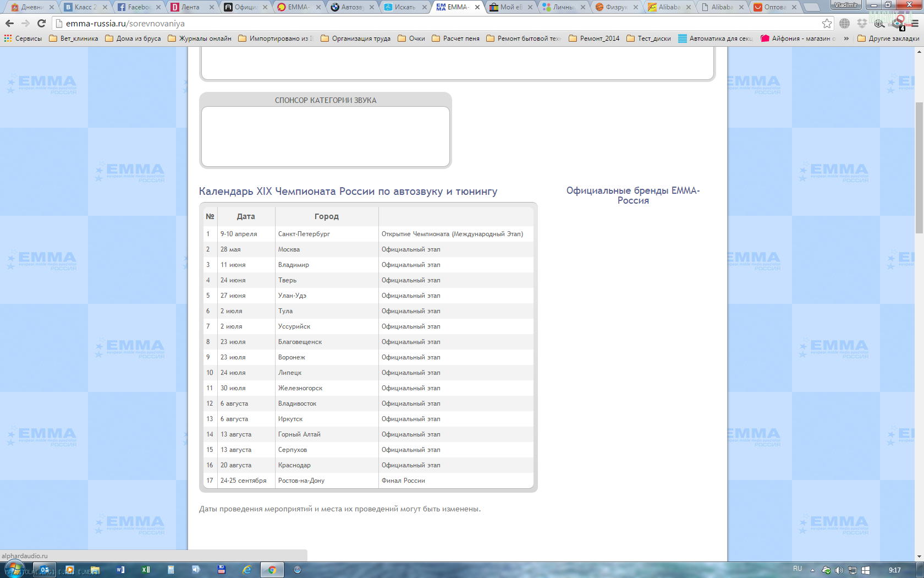The image size is (924, 578).
Task: Click the globe extension icon in toolbar
Action: [x=844, y=23]
